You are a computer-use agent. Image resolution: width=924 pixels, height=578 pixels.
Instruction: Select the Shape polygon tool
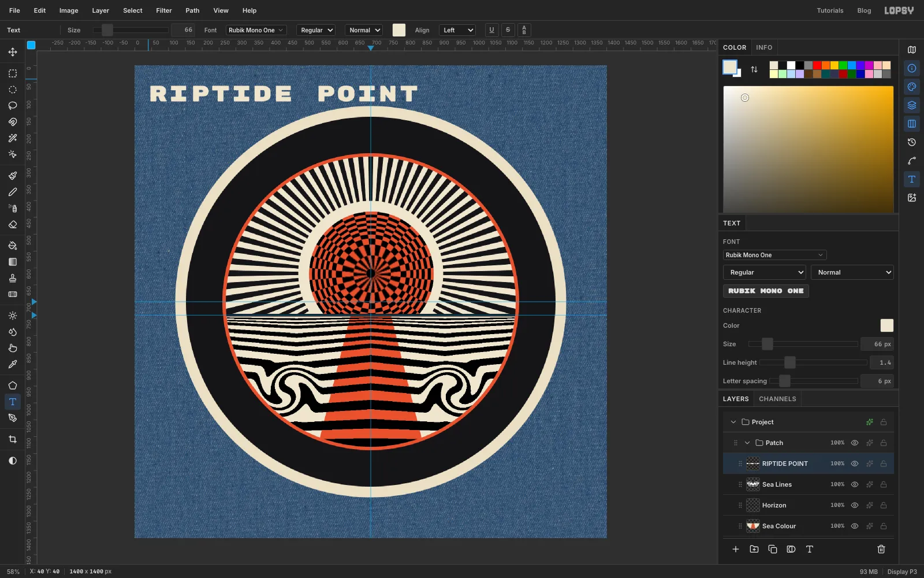click(13, 386)
